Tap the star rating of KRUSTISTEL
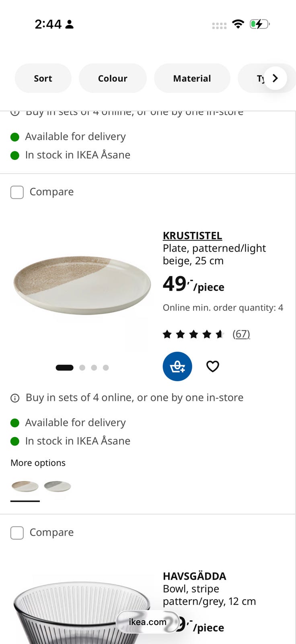This screenshot has width=296, height=644. (x=193, y=334)
